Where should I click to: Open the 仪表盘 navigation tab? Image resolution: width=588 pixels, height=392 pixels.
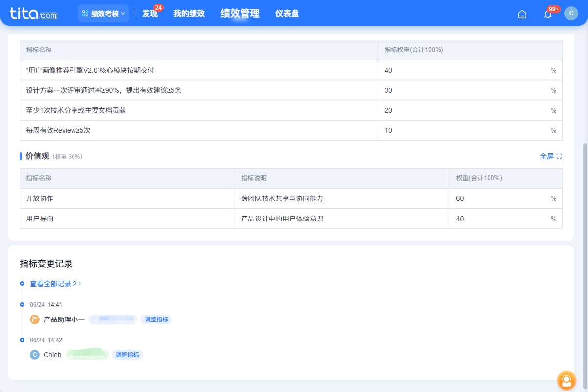pos(287,13)
